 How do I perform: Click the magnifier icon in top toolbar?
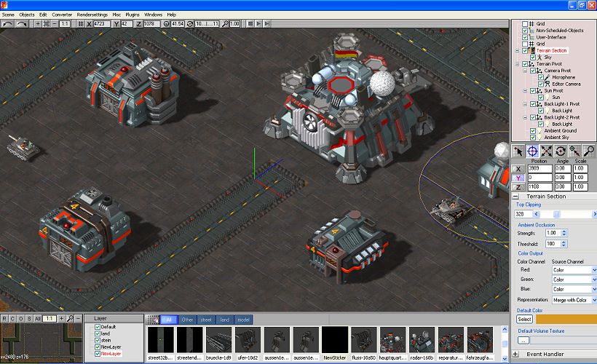tap(225, 23)
